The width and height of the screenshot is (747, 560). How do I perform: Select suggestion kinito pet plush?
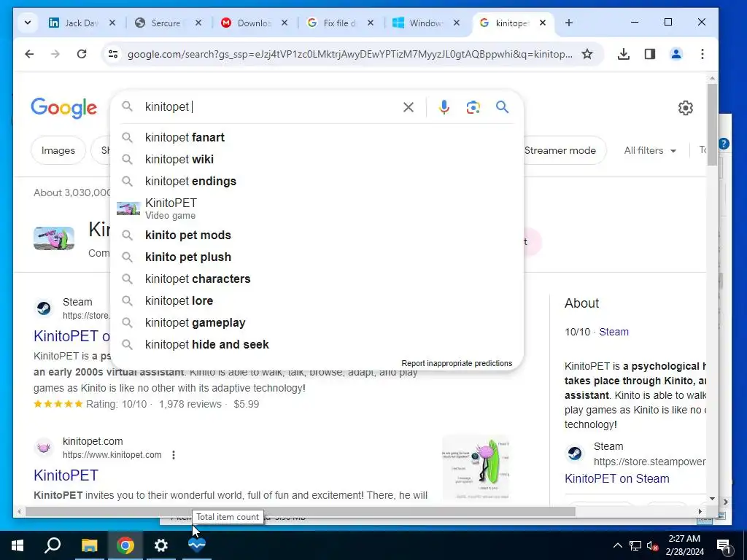point(317,257)
